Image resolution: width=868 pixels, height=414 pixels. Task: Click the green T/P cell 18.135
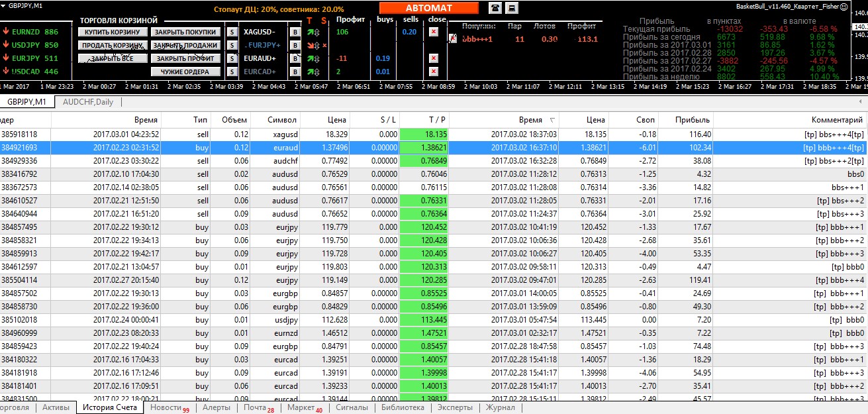coord(424,134)
